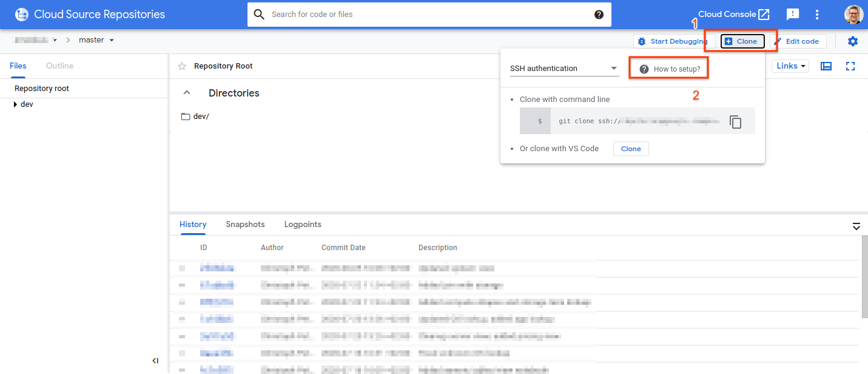Open the SSH authentication dropdown
This screenshot has width=868, height=374.
(564, 69)
